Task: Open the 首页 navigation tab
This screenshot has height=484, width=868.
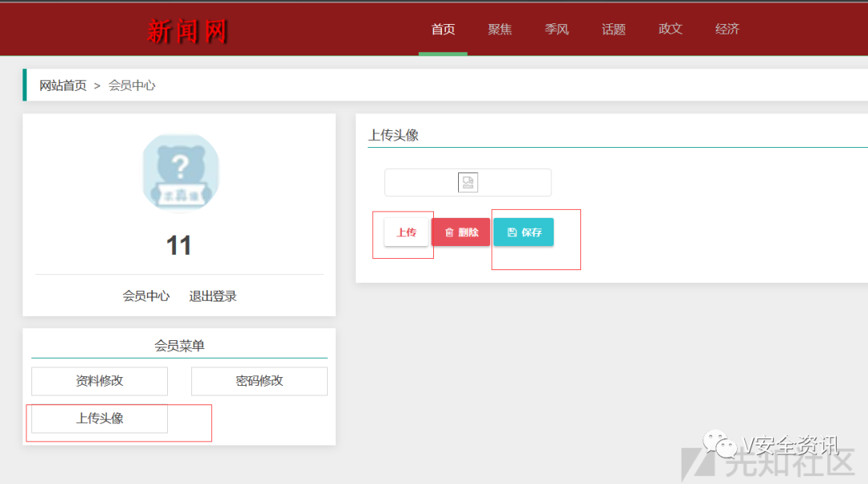Action: [x=443, y=30]
